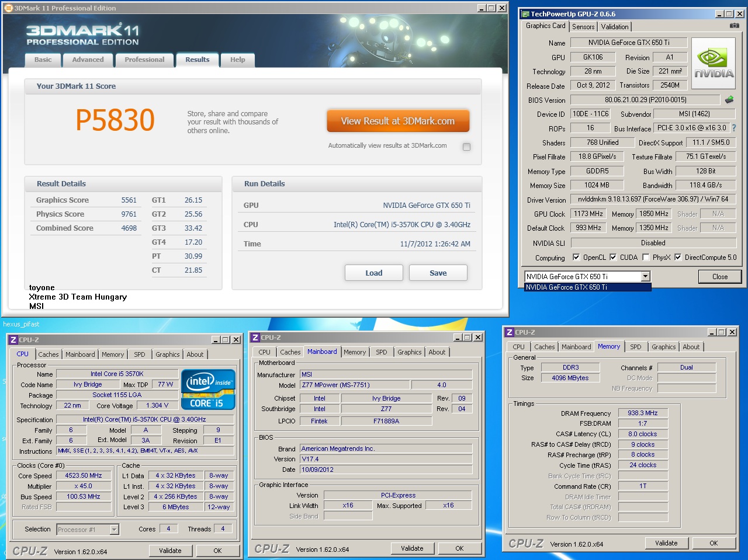Click the DRAM Frequency 938.3 MHz value
Image resolution: width=748 pixels, height=560 pixels.
coord(643,413)
